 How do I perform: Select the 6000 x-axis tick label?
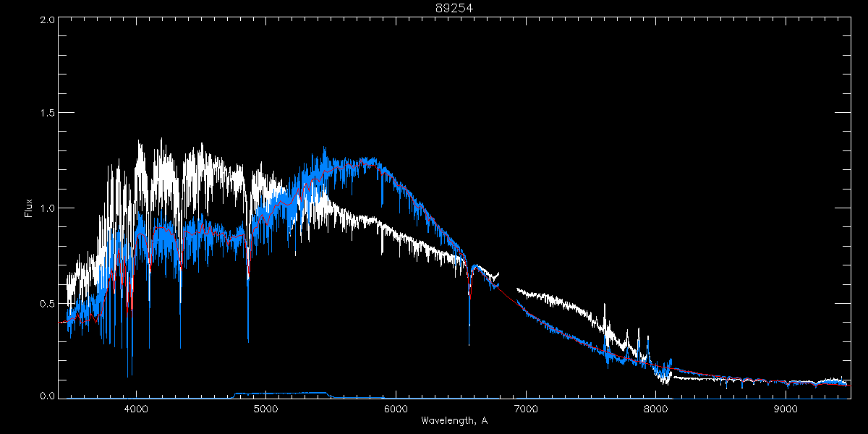coord(396,409)
